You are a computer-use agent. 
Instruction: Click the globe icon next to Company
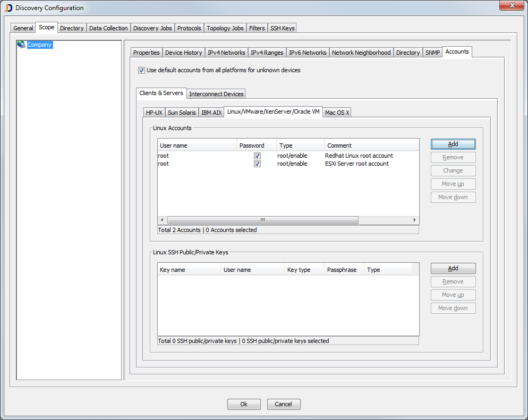pyautogui.click(x=21, y=45)
